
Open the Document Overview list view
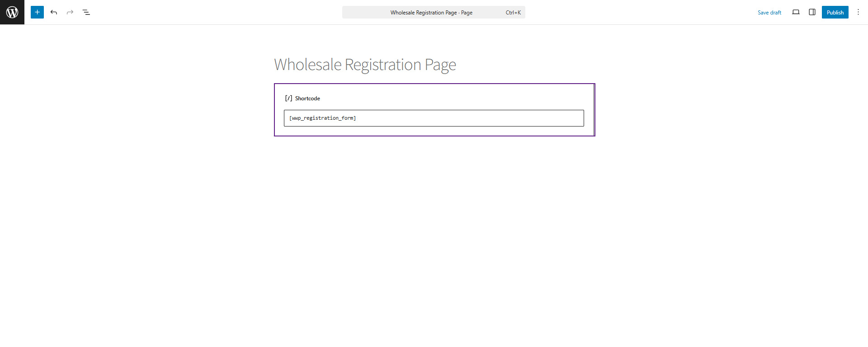pyautogui.click(x=86, y=12)
